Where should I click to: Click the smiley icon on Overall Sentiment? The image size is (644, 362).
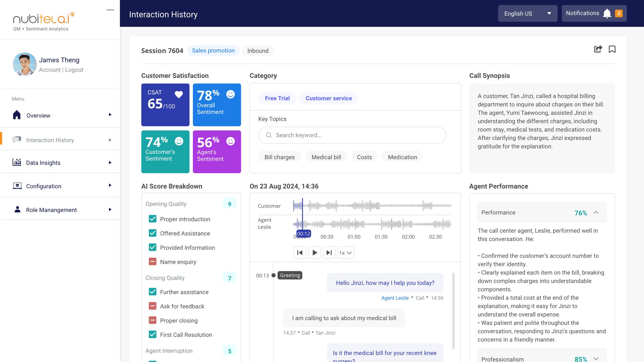[x=230, y=94]
